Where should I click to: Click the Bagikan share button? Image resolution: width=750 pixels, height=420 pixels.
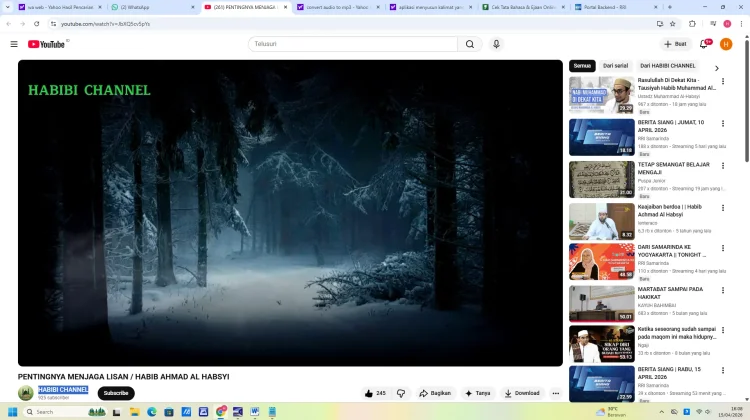coord(435,393)
